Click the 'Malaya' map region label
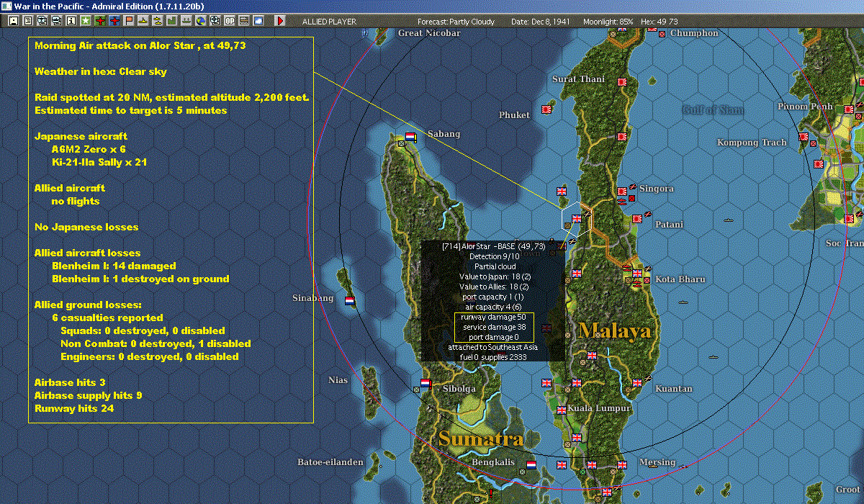This screenshot has width=864, height=504. click(x=614, y=330)
